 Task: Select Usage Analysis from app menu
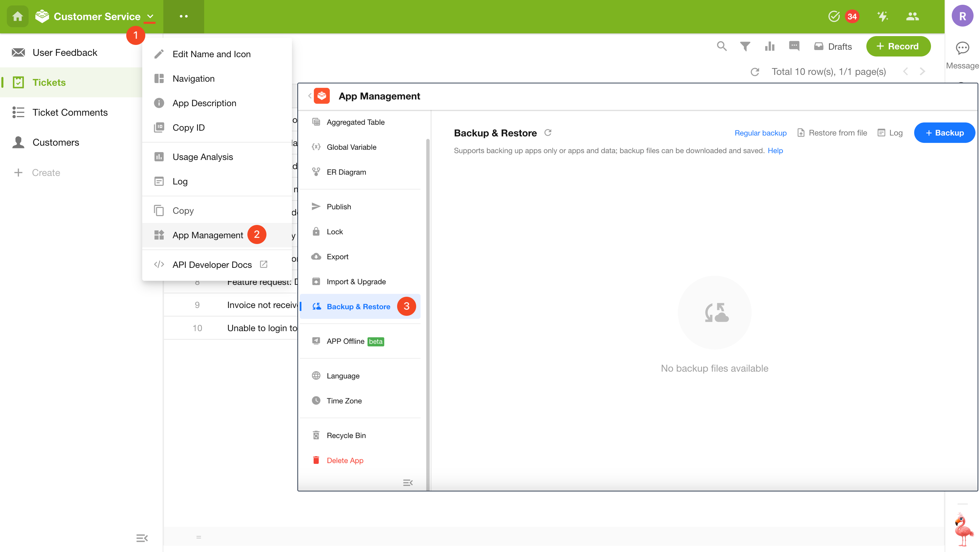(202, 157)
